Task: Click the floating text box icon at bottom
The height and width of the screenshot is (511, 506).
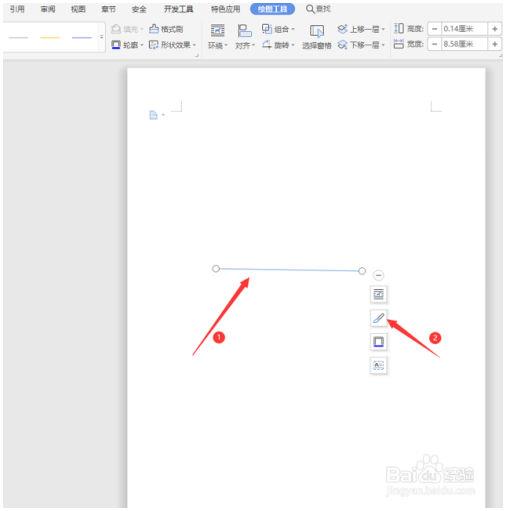Action: [378, 365]
